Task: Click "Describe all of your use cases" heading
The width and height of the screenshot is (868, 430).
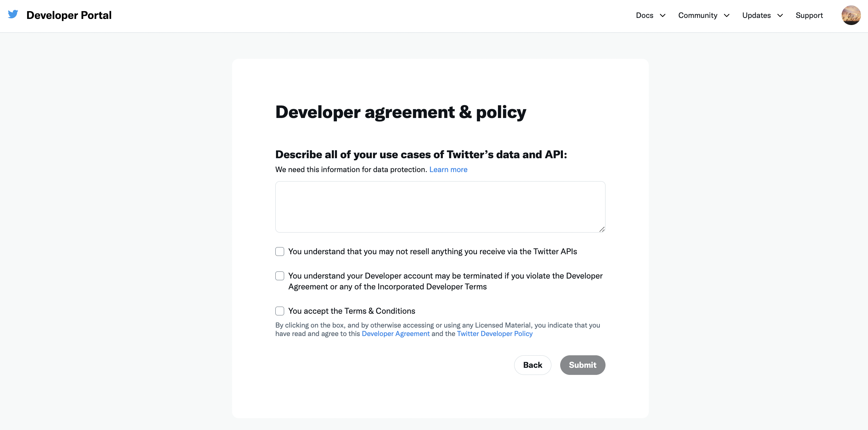Action: (x=421, y=154)
